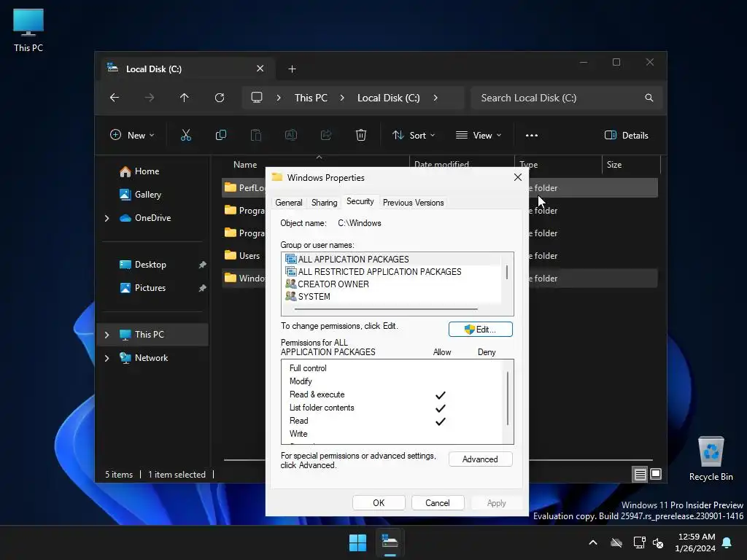The height and width of the screenshot is (560, 747).
Task: Go up one folder level
Action: click(x=185, y=98)
